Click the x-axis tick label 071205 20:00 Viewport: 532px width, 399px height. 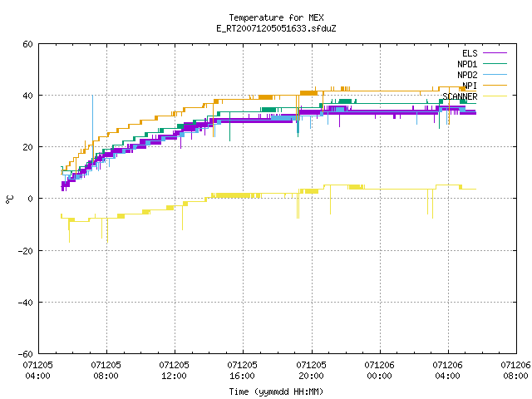(311, 371)
